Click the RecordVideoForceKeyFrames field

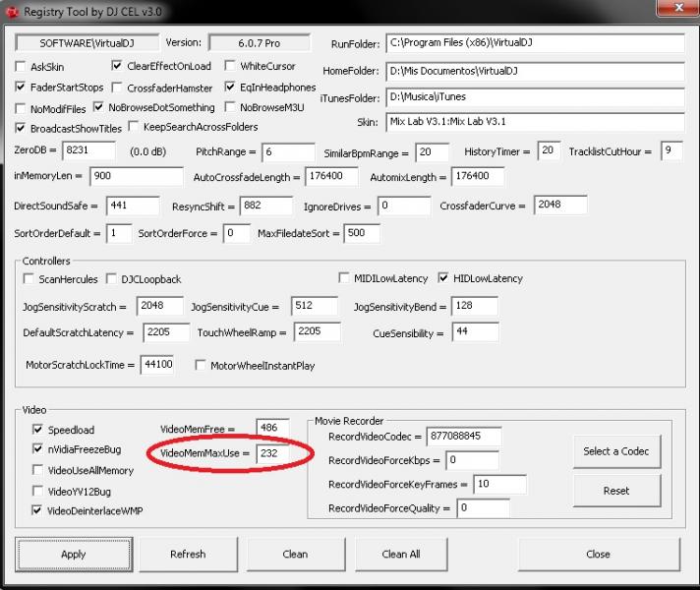click(500, 485)
